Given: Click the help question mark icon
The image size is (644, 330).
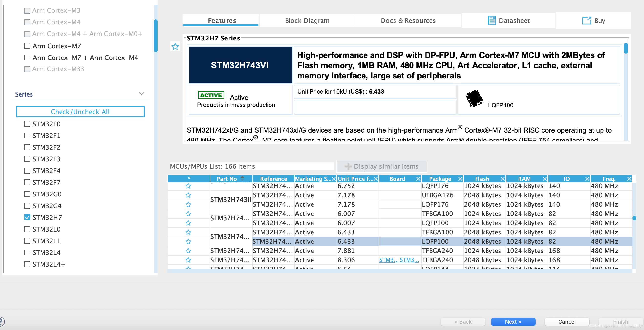Looking at the screenshot, I should tap(1, 321).
